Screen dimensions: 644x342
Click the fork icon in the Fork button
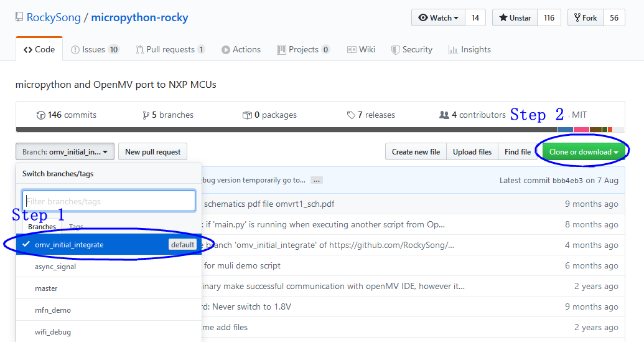pyautogui.click(x=577, y=17)
